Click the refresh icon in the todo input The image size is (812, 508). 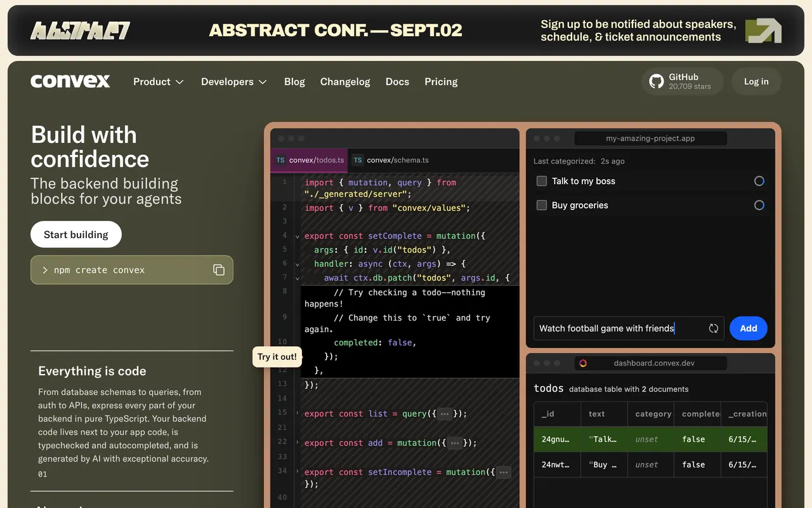click(714, 328)
